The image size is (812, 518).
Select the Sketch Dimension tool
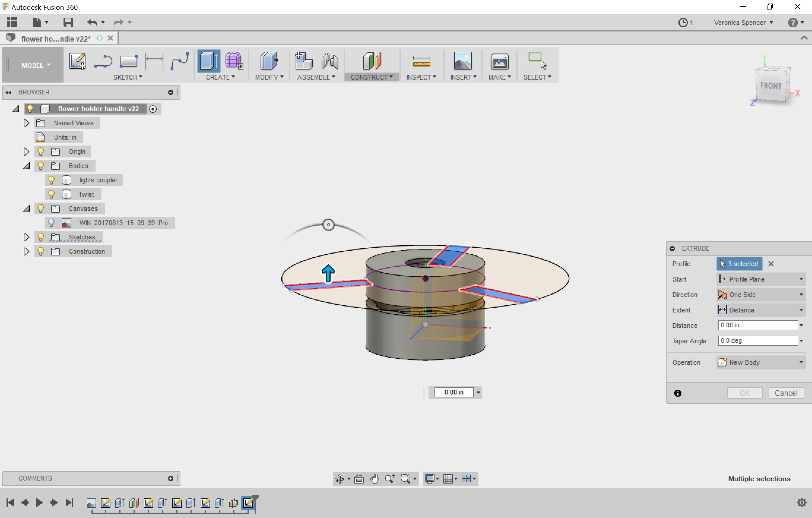(154, 61)
